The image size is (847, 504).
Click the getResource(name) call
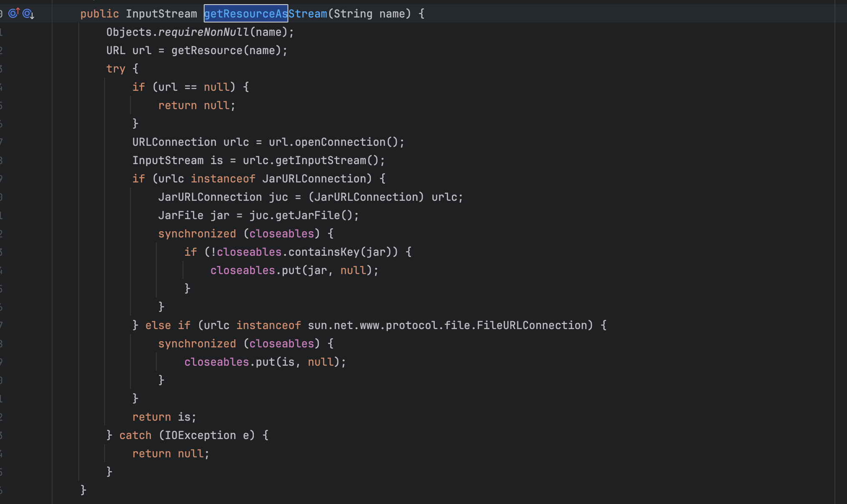(x=226, y=50)
